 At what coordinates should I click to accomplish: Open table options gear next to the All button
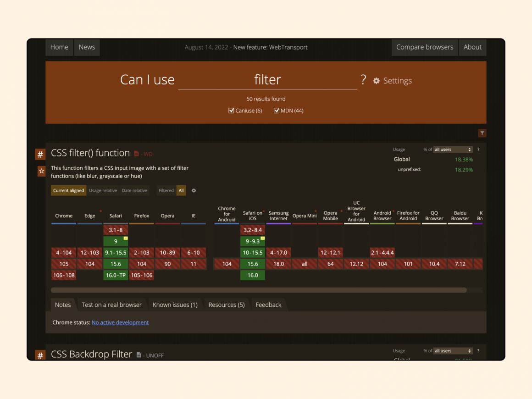(x=194, y=191)
